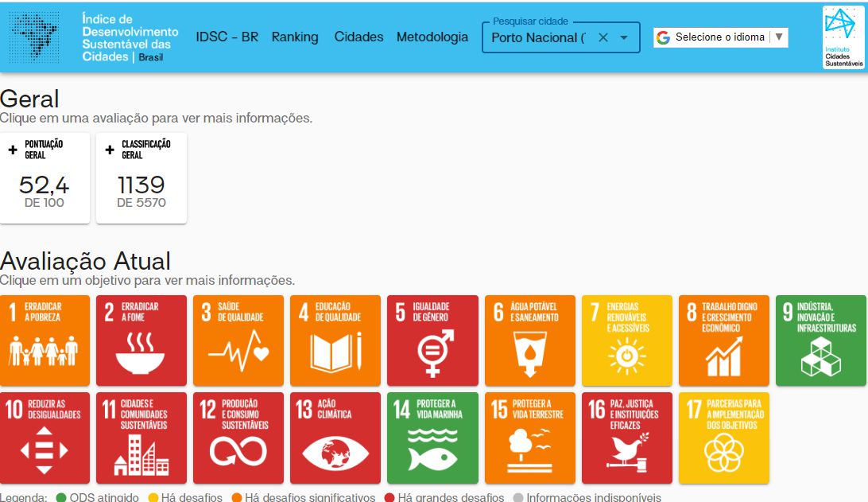
Task: Open SDG 9 Indústria, Inovação e Infraestruturas tile
Action: coord(820,341)
